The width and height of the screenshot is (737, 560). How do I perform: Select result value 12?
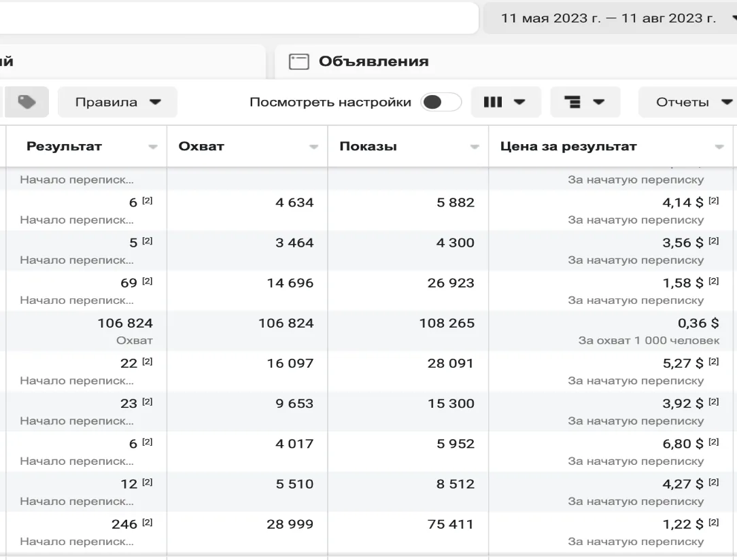coord(128,484)
